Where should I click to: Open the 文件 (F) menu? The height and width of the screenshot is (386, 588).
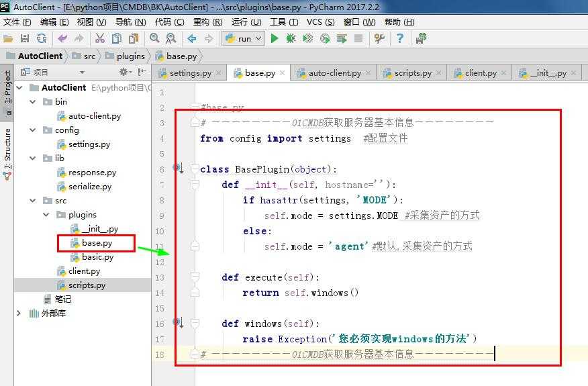(17, 22)
